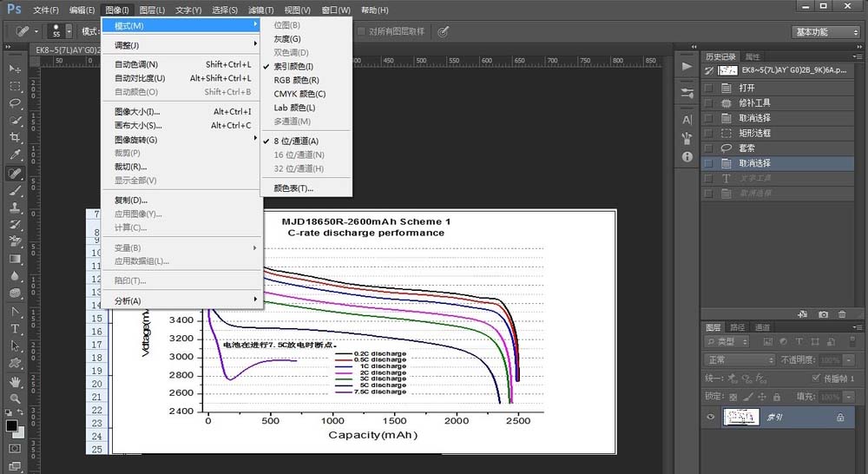
Task: Switch to the 通道 tab
Action: tap(762, 327)
